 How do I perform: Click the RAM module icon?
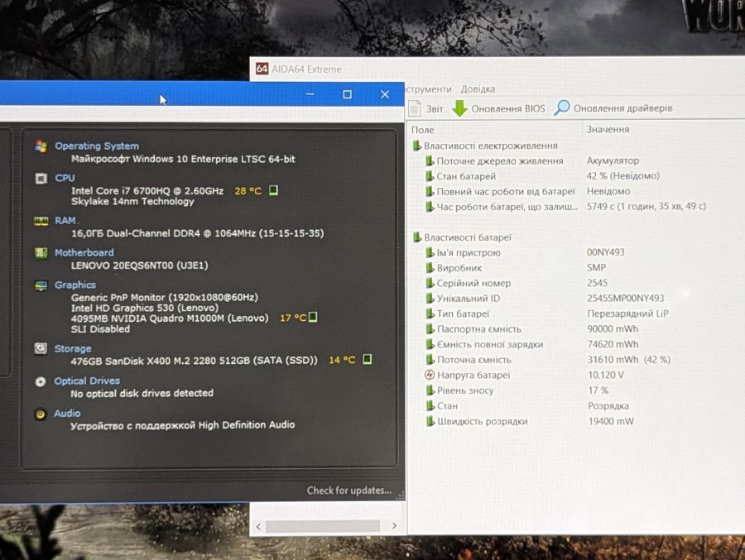(41, 222)
